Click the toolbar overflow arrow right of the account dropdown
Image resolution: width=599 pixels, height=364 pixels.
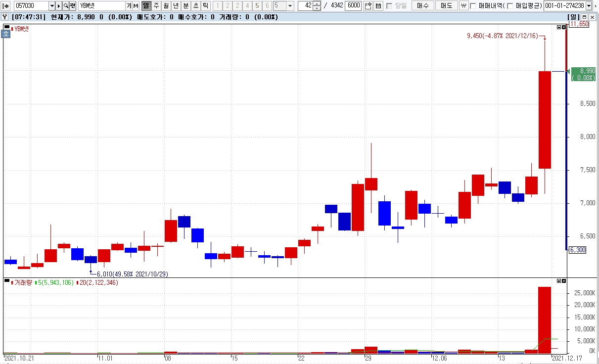(x=595, y=6)
